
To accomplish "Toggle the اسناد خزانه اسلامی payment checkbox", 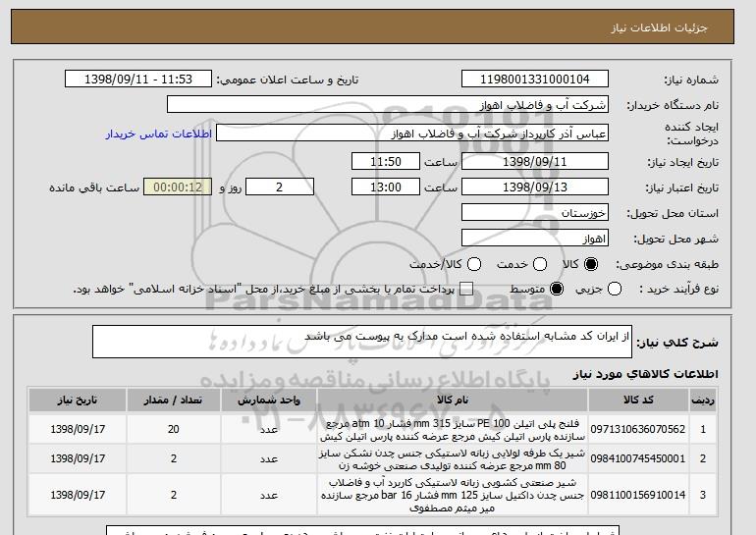I will point(466,289).
